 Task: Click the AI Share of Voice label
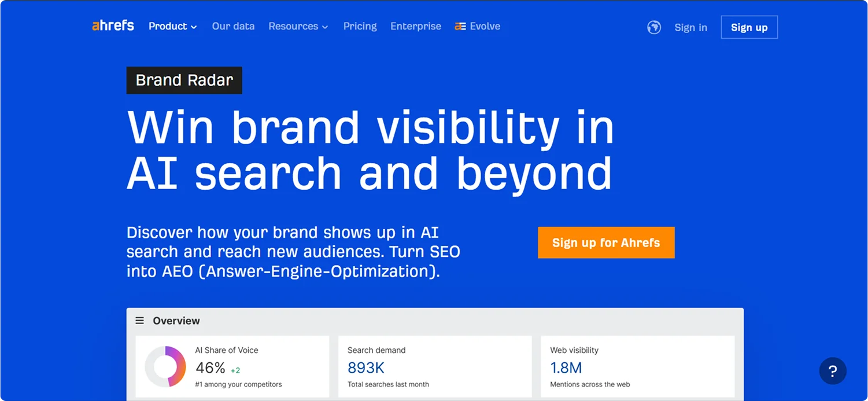pyautogui.click(x=227, y=350)
